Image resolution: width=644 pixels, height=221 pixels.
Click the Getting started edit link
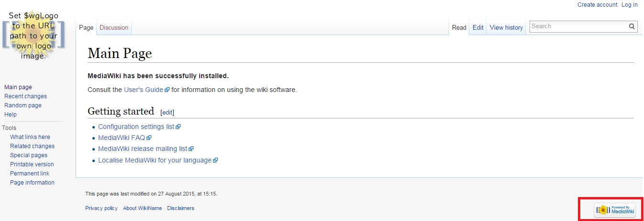(x=167, y=112)
